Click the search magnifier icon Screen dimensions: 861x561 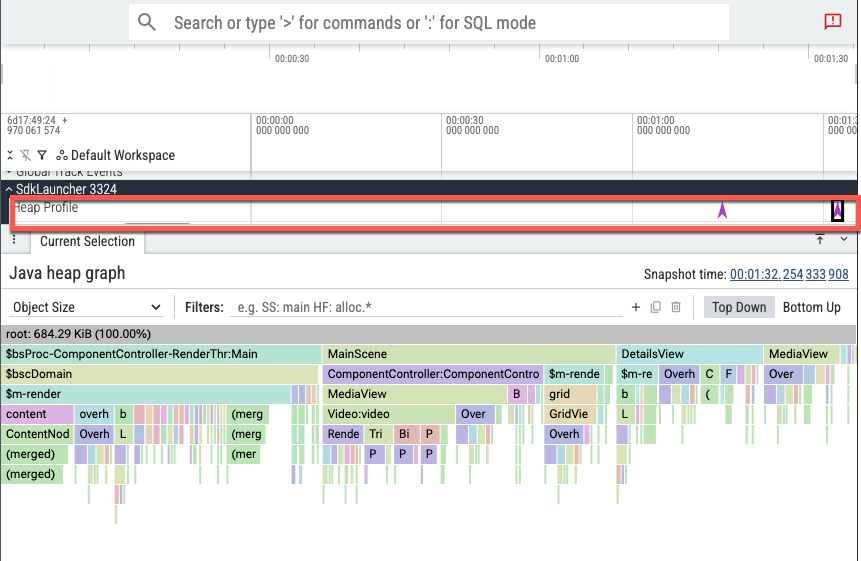[147, 22]
